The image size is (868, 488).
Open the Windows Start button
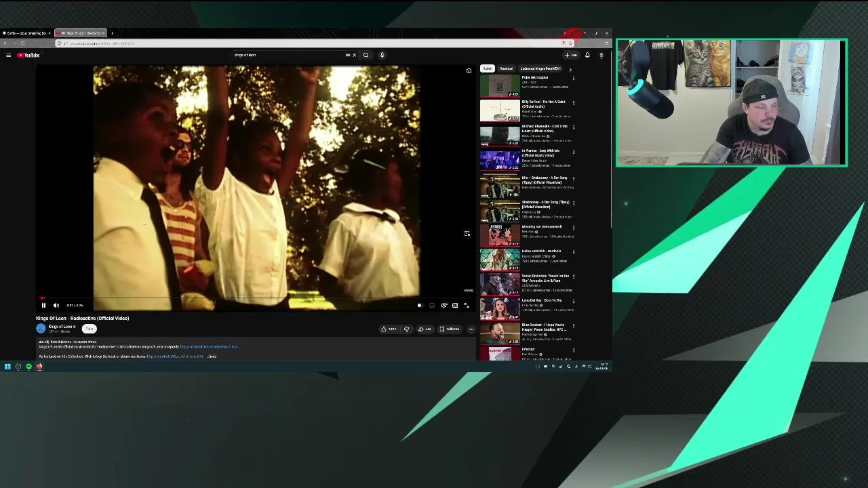click(x=7, y=367)
